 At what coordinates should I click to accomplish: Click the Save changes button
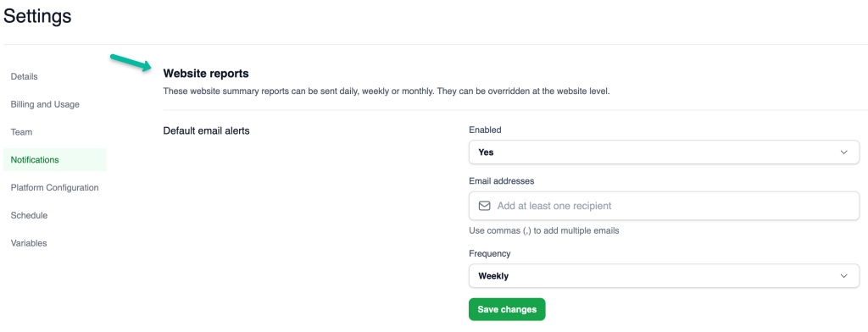pyautogui.click(x=507, y=309)
